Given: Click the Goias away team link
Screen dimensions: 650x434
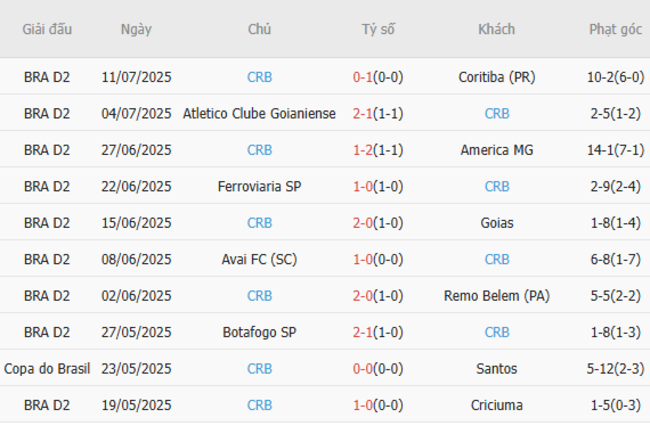Looking at the screenshot, I should coord(497,223).
